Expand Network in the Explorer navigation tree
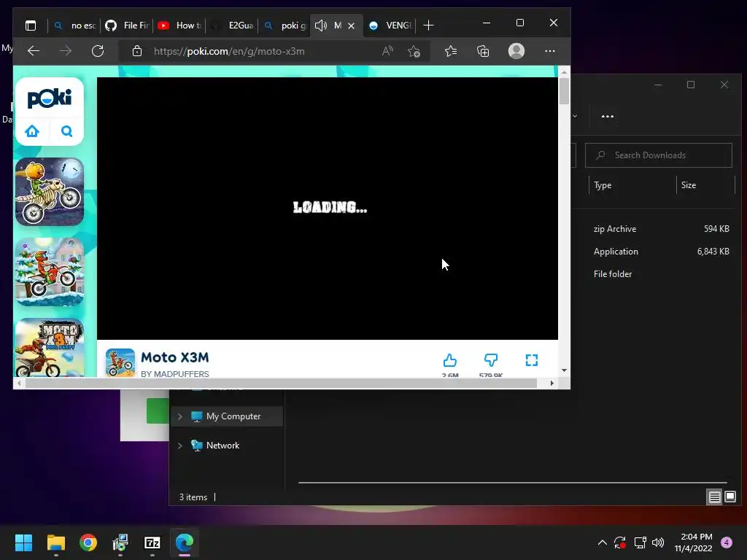The height and width of the screenshot is (560, 747). pos(180,446)
